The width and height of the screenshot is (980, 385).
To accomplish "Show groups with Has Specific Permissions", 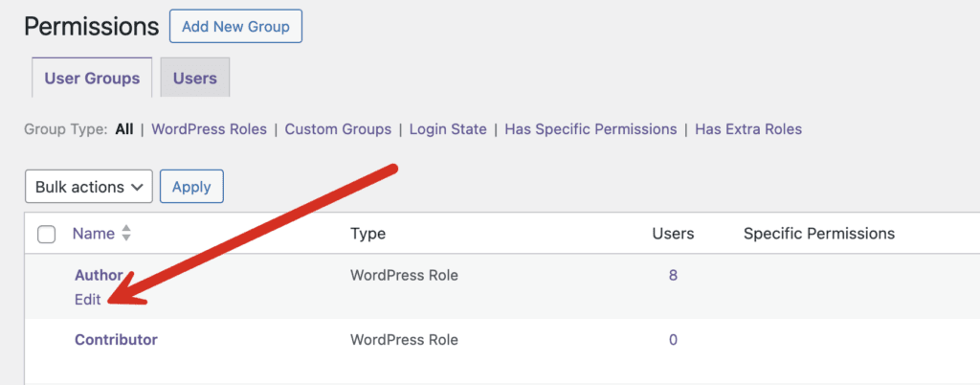I will tap(590, 129).
